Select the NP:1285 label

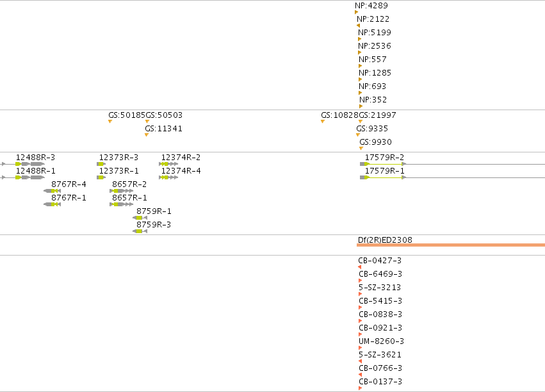coord(375,73)
